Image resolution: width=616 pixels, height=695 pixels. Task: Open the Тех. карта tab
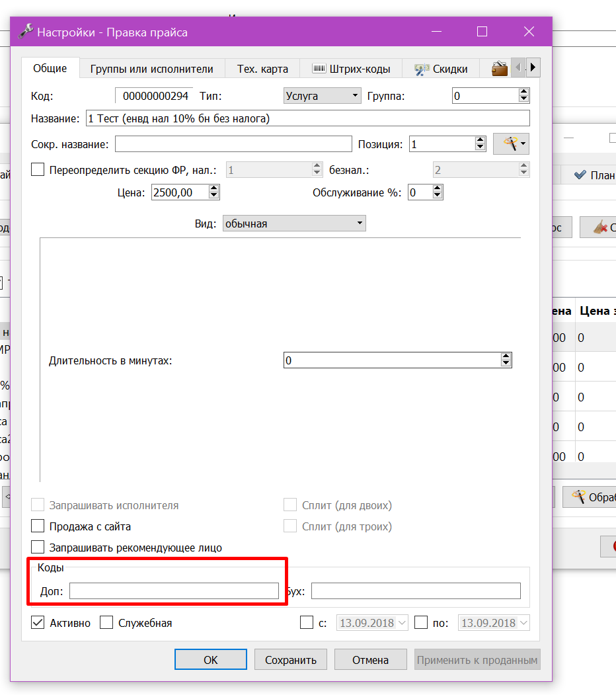pyautogui.click(x=262, y=69)
